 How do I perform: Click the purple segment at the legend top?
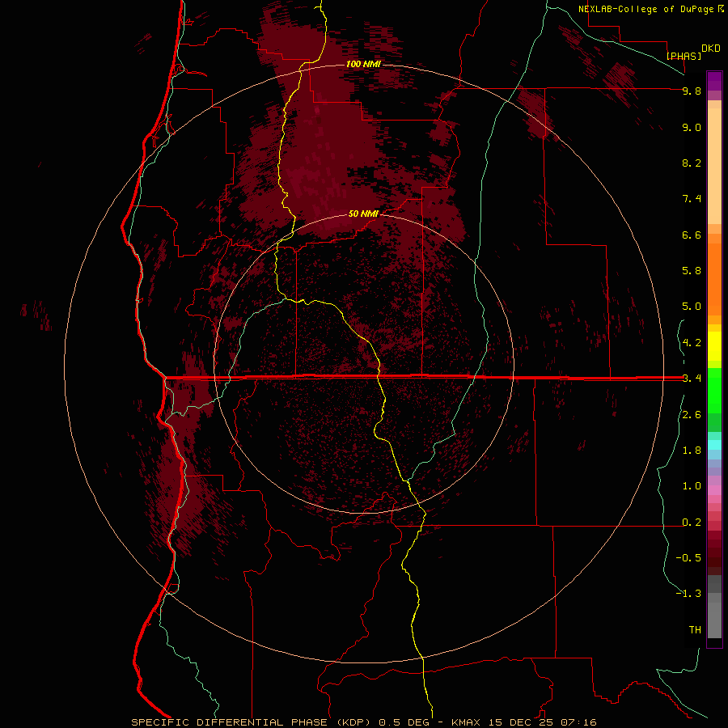tap(714, 81)
